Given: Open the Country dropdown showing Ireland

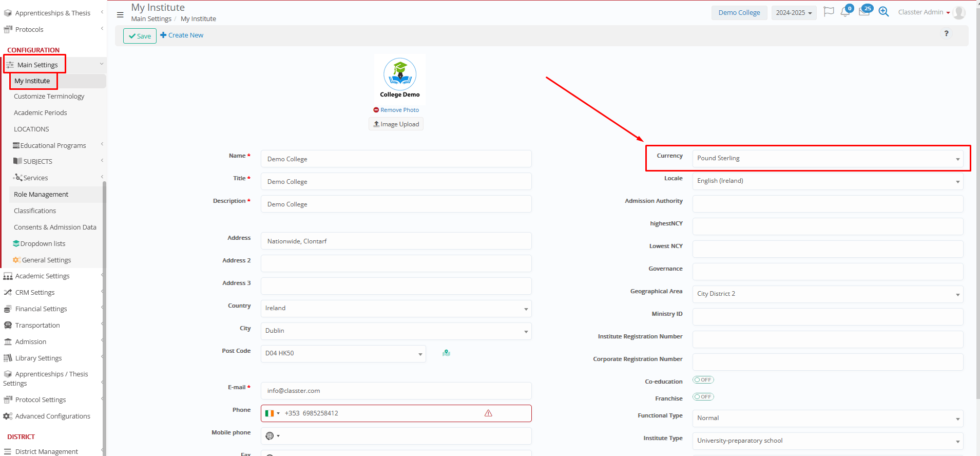Looking at the screenshot, I should 396,308.
